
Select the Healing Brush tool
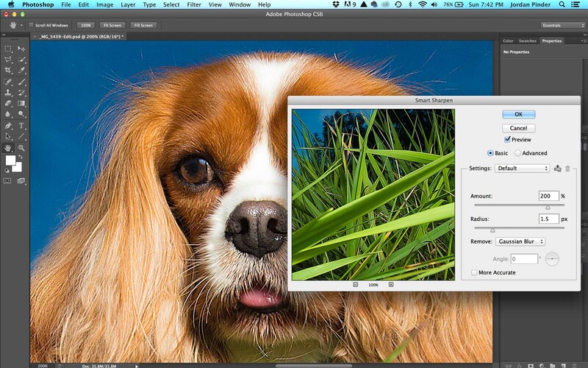8,82
